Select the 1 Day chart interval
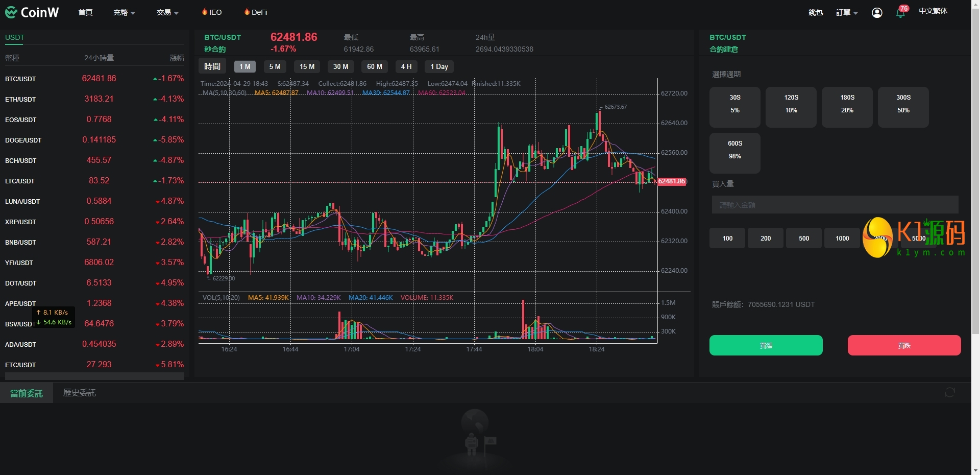 tap(439, 66)
